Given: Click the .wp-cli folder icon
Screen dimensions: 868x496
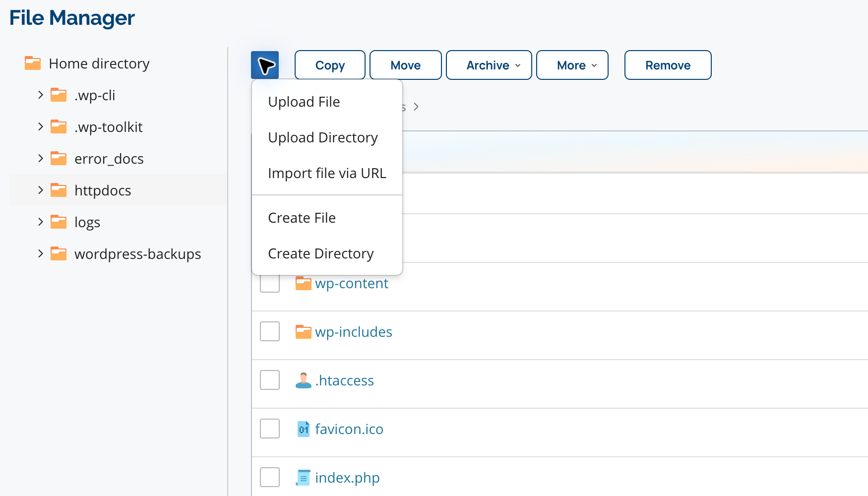Looking at the screenshot, I should tap(59, 95).
